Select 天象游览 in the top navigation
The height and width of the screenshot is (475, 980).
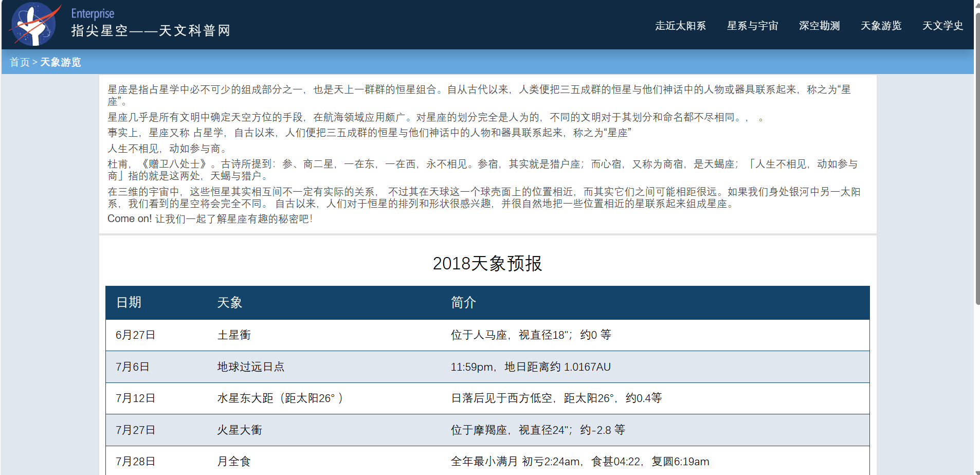tap(881, 26)
